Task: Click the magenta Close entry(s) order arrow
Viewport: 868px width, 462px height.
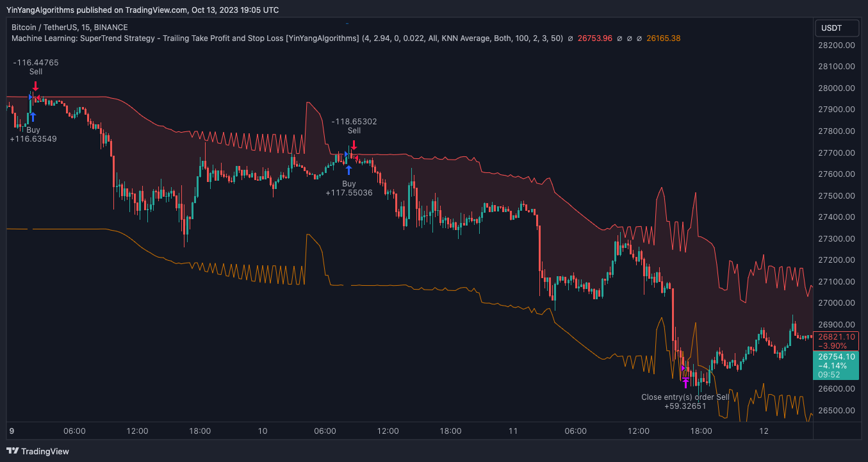Action: (685, 383)
